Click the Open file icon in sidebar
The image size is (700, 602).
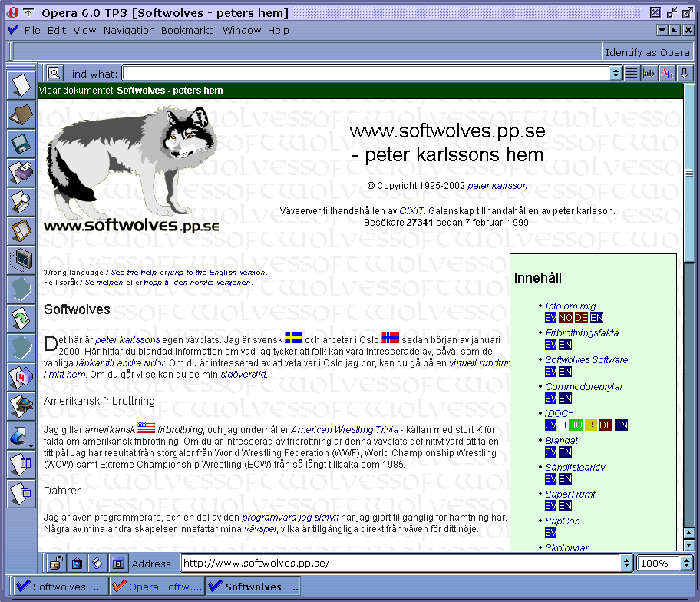coord(21,114)
